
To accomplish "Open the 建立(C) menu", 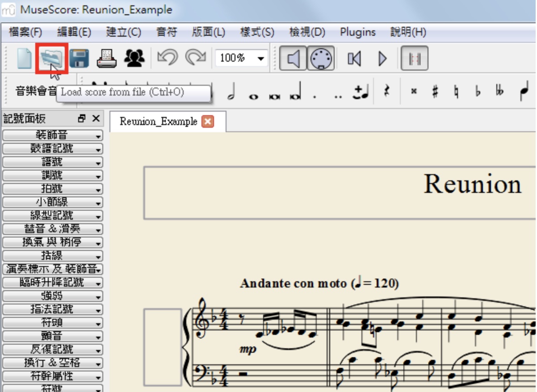I will [x=123, y=32].
